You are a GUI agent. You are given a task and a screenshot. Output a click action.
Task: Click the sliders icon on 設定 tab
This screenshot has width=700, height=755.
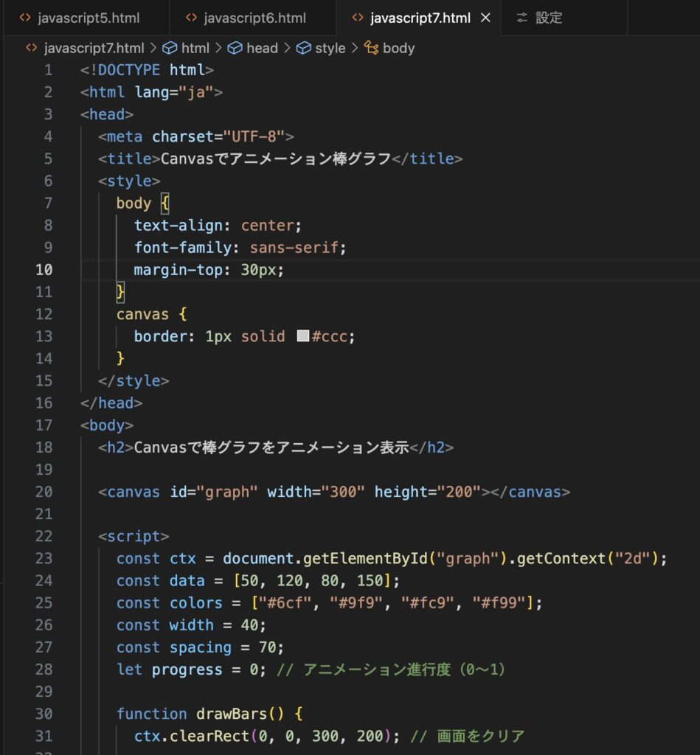521,18
